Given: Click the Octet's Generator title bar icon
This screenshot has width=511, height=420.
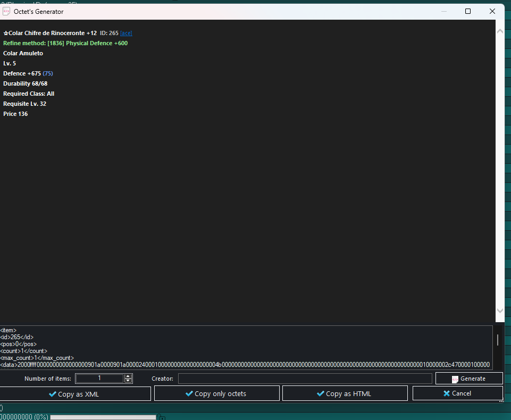Looking at the screenshot, I should pos(6,11).
